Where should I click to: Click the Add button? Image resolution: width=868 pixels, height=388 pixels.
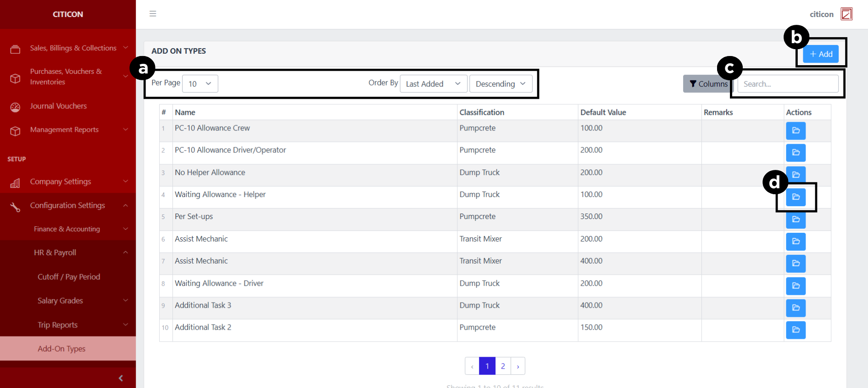coord(821,54)
